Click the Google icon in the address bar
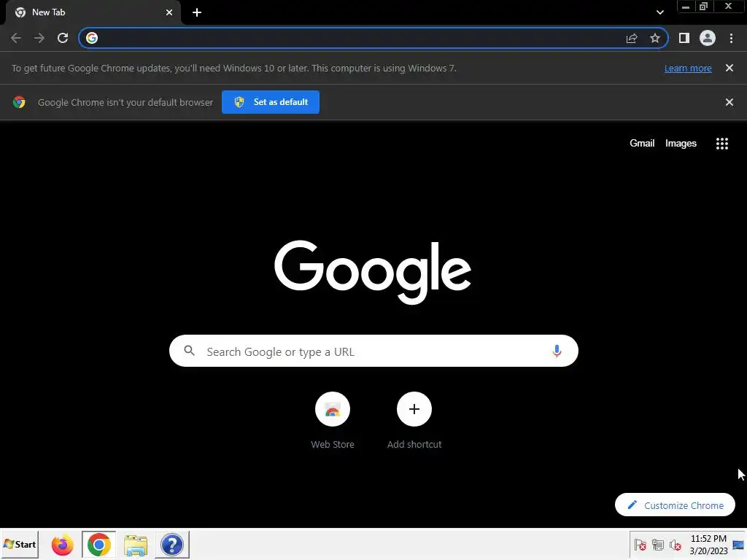Image resolution: width=747 pixels, height=560 pixels. pyautogui.click(x=92, y=38)
